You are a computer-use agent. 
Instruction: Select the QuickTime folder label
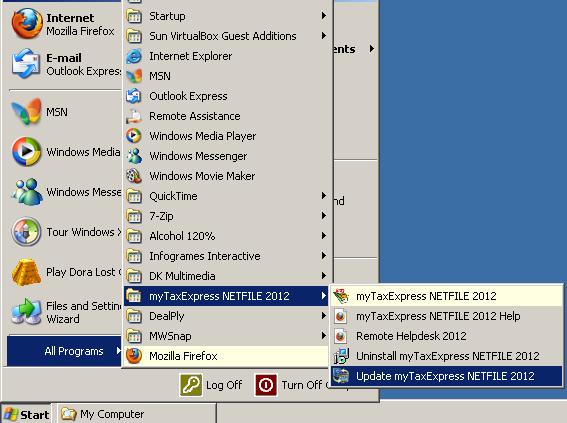pyautogui.click(x=173, y=196)
